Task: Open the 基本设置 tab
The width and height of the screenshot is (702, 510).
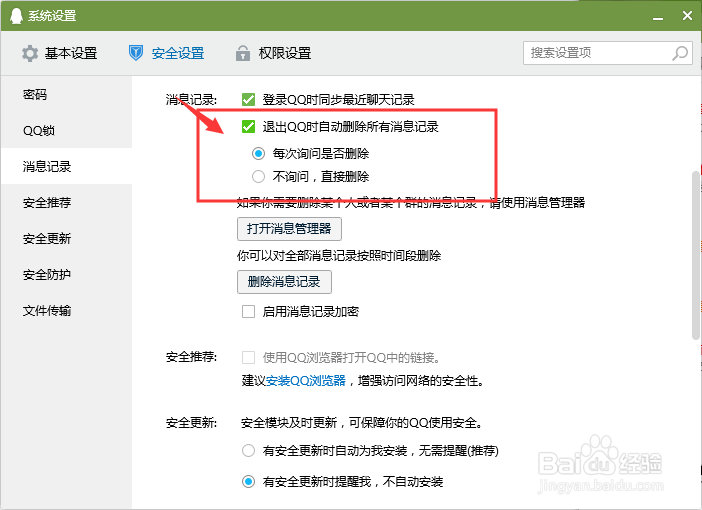Action: coord(60,53)
